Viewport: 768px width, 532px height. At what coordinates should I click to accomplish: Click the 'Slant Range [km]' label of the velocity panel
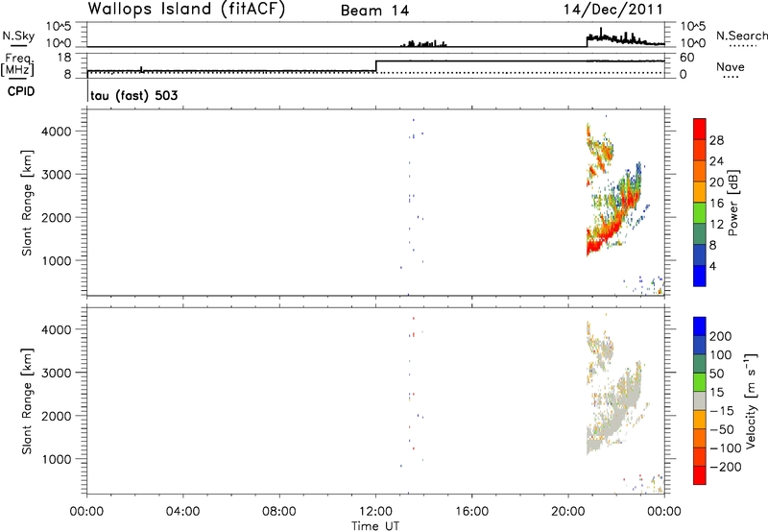(x=27, y=401)
